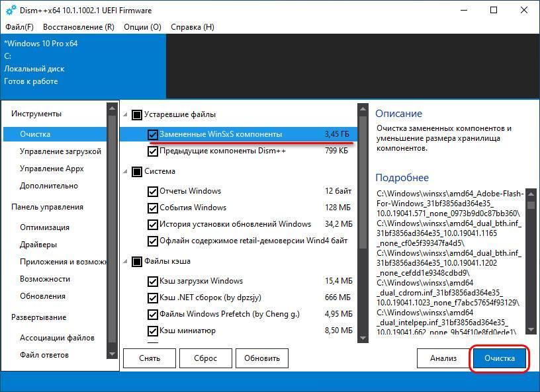The width and height of the screenshot is (540, 392).
Task: Toggle the Устаревшие файлы group checkbox
Action: (x=137, y=114)
